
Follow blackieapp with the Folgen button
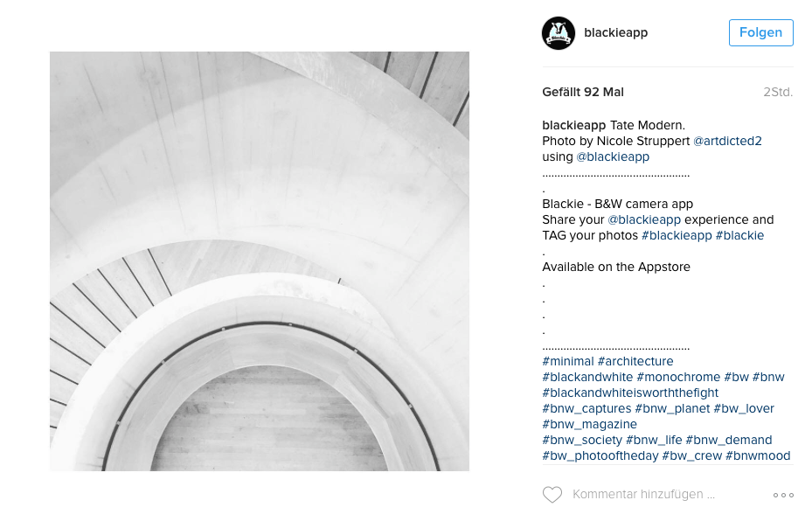[x=760, y=32]
